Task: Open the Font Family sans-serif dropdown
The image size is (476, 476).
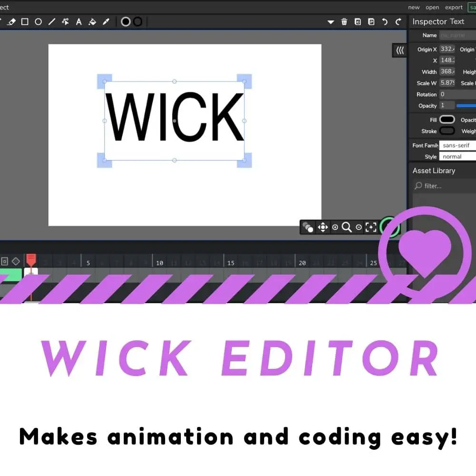Action: 457,145
